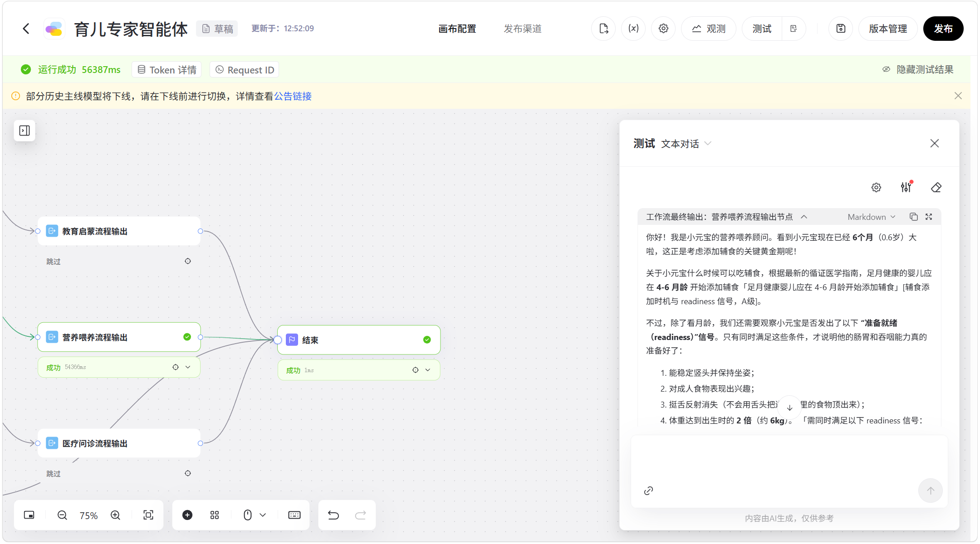The width and height of the screenshot is (980, 544).
Task: Close the 测试 panel
Action: 935,143
